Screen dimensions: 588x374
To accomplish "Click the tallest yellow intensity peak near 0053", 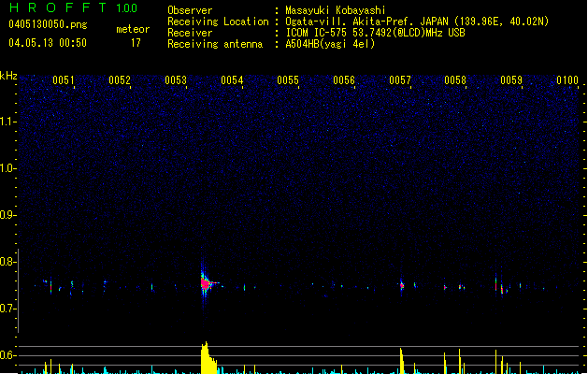I will point(208,358).
